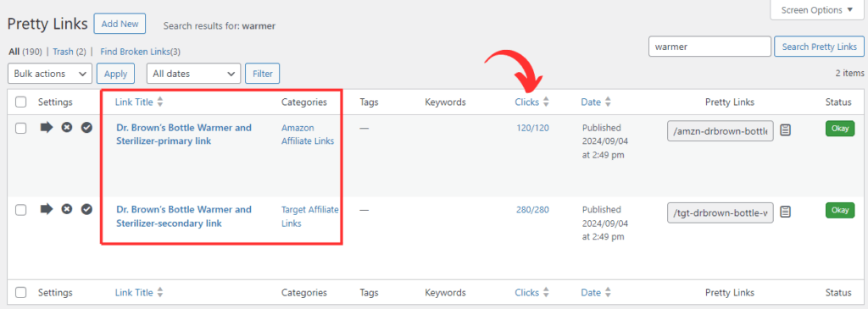Click checkmark icon in primary link row

click(x=87, y=128)
